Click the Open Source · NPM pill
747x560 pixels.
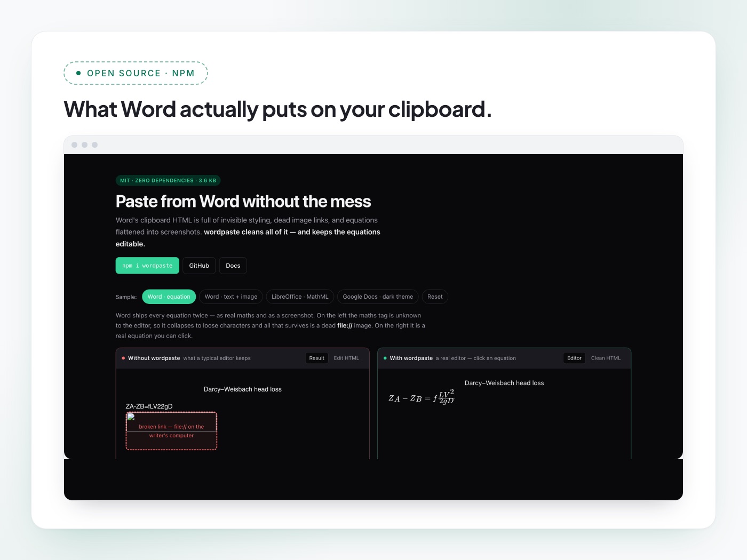pyautogui.click(x=136, y=73)
